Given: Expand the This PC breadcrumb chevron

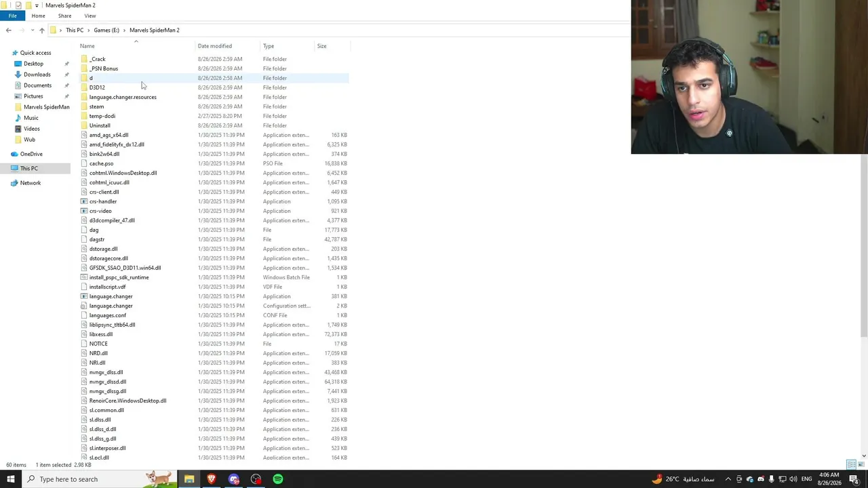Looking at the screenshot, I should tap(89, 30).
